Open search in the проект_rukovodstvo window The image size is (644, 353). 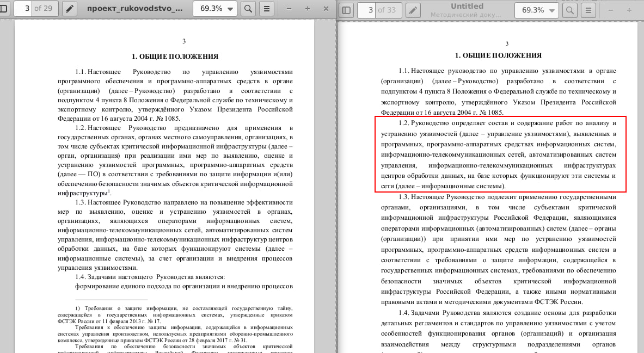[x=248, y=9]
